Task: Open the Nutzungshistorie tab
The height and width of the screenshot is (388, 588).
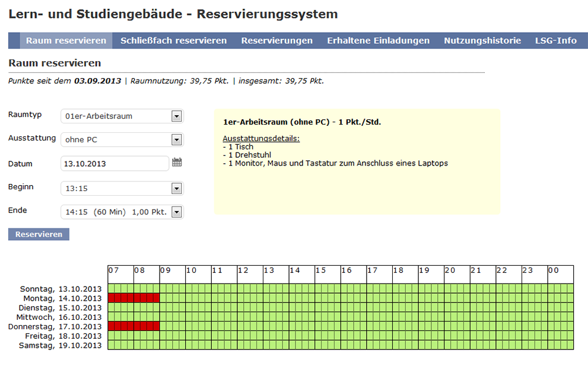Action: (482, 40)
